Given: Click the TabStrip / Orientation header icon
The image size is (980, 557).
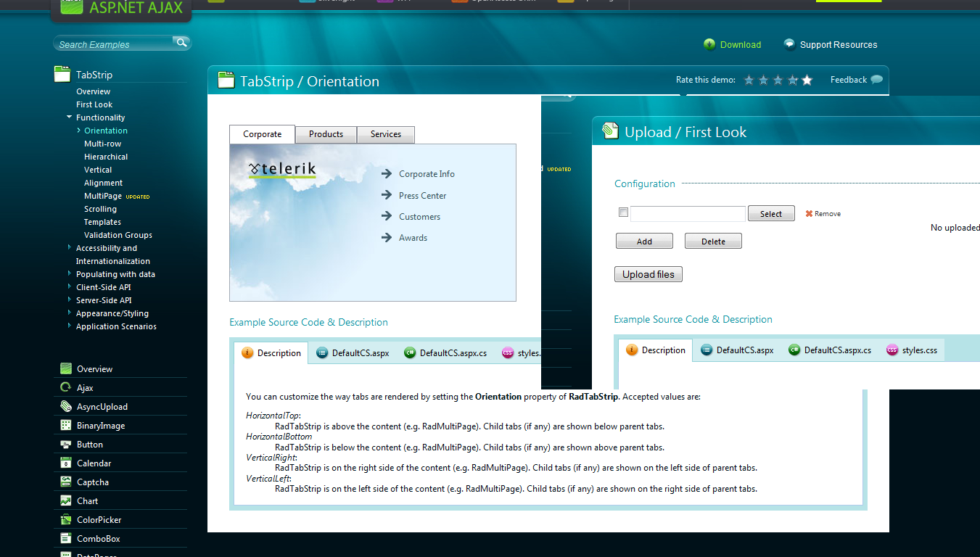Looking at the screenshot, I should click(226, 81).
